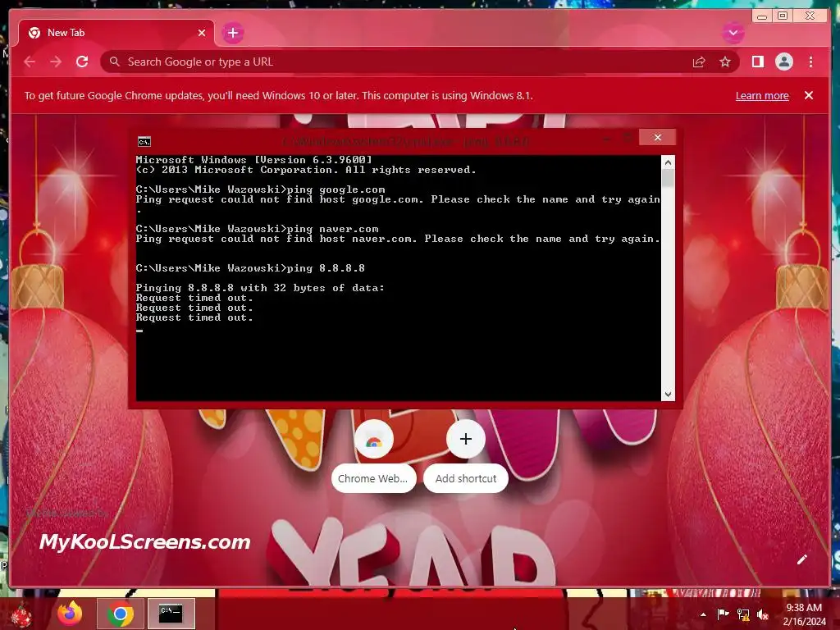The width and height of the screenshot is (840, 630).
Task: Open the Chrome three-dot menu
Action: pos(810,62)
